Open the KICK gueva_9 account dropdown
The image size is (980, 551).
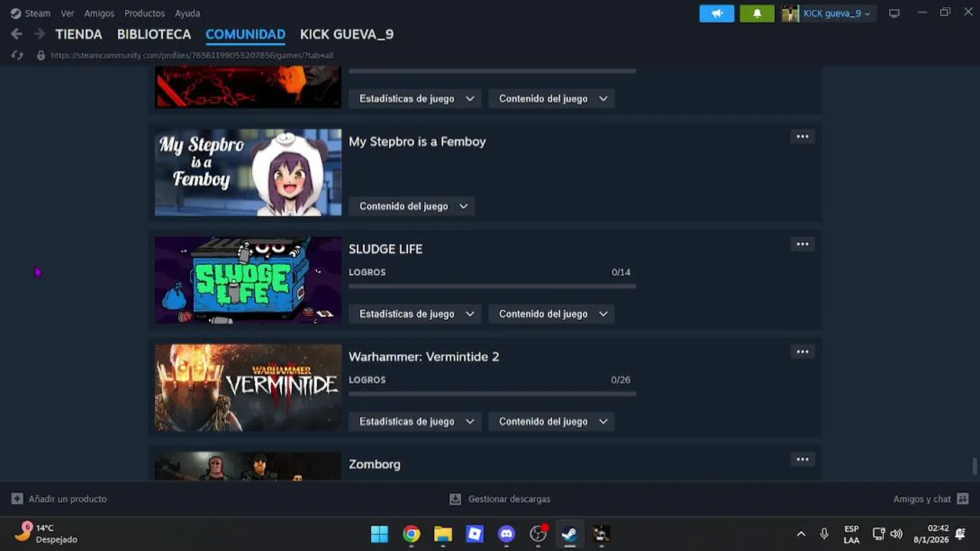pos(837,13)
